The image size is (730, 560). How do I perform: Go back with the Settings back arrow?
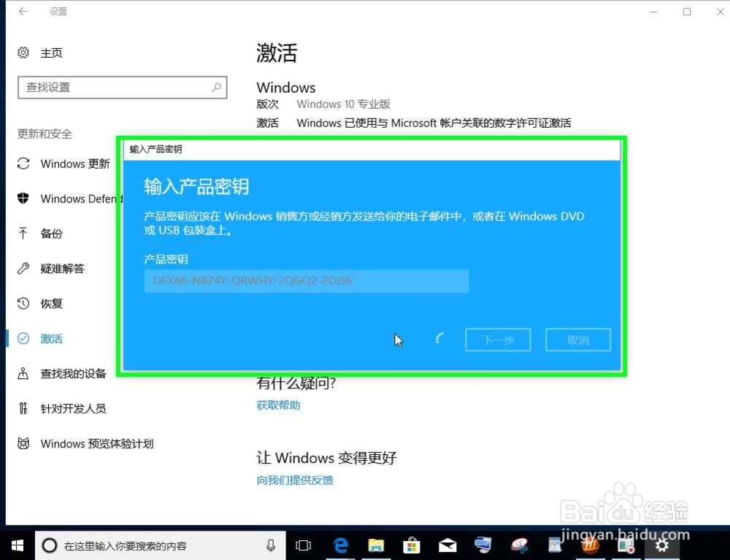pyautogui.click(x=23, y=11)
